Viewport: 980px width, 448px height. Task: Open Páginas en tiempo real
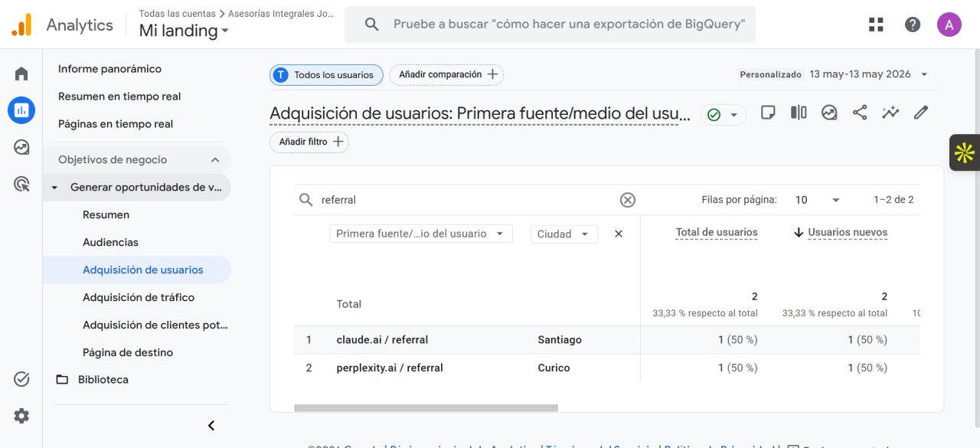tap(116, 124)
